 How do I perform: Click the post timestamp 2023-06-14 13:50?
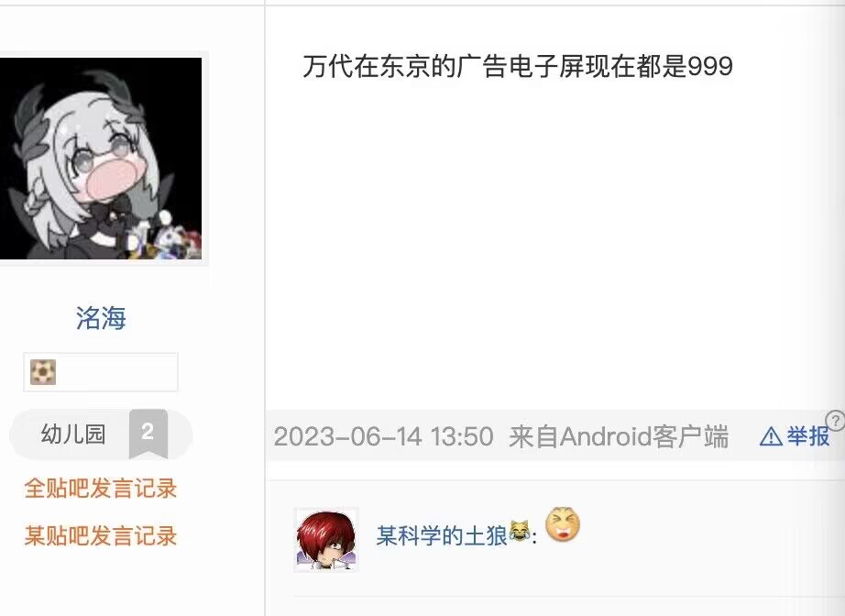pyautogui.click(x=383, y=436)
